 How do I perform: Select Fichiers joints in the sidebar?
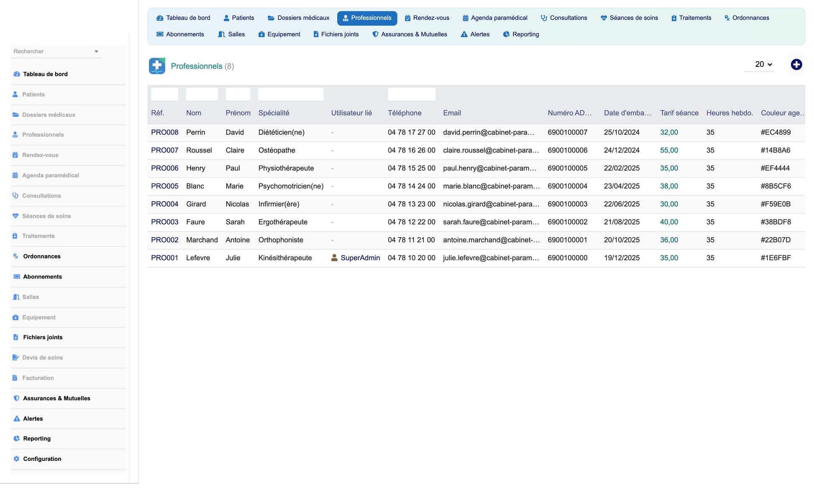[43, 337]
